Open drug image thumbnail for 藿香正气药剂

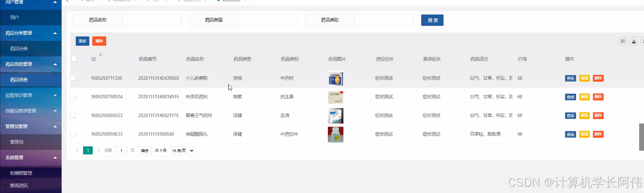click(336, 116)
